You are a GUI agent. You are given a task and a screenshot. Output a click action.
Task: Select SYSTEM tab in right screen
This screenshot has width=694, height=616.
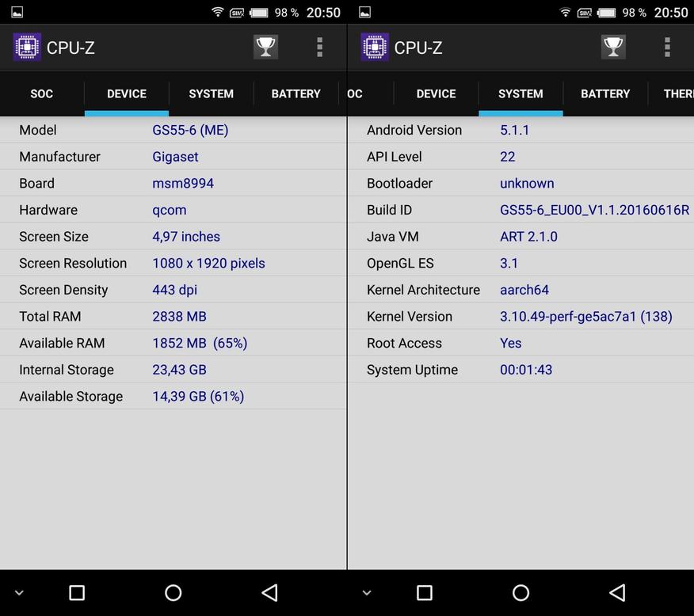(x=520, y=93)
